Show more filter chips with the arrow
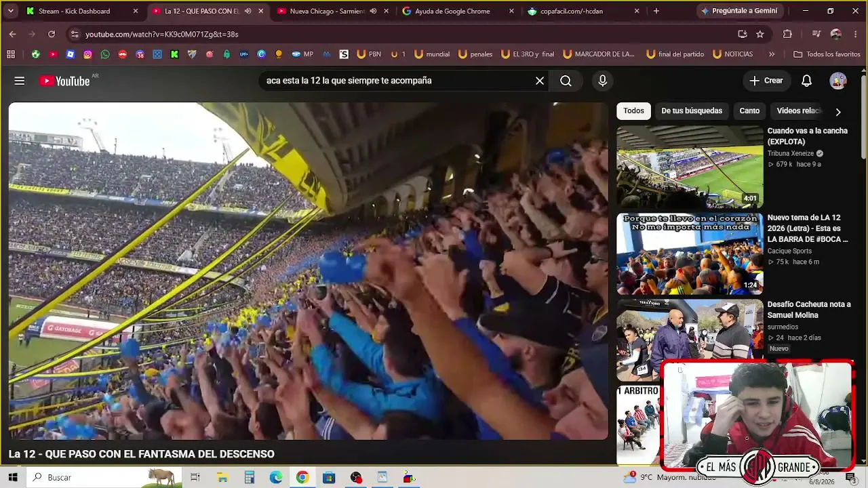The height and width of the screenshot is (488, 868). coord(838,112)
